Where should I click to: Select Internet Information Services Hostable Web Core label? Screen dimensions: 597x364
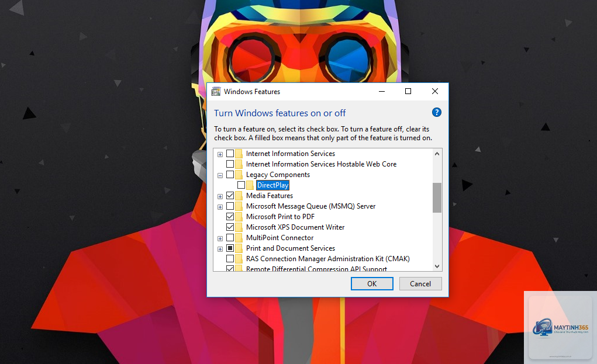[322, 164]
